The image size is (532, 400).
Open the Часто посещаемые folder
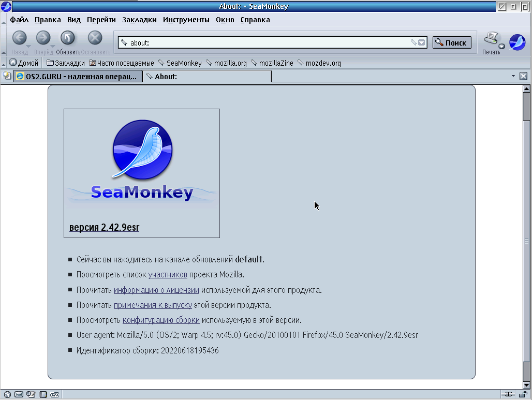tap(122, 63)
